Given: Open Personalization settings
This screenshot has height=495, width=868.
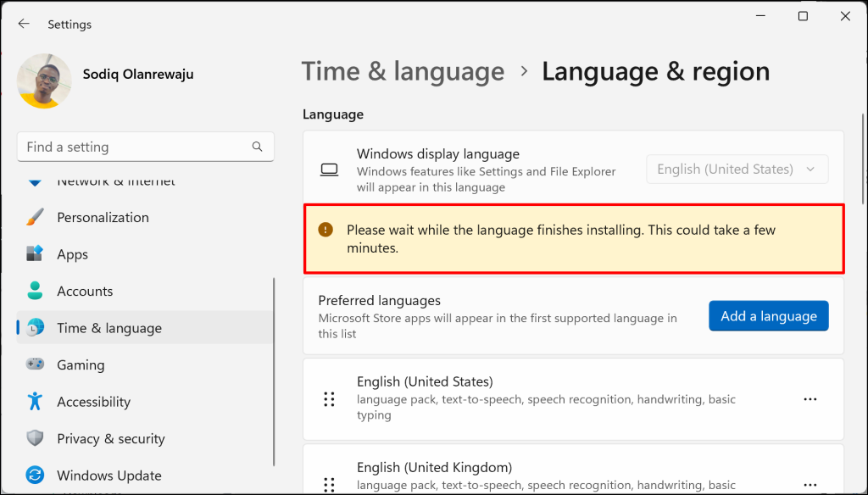Looking at the screenshot, I should coord(145,217).
